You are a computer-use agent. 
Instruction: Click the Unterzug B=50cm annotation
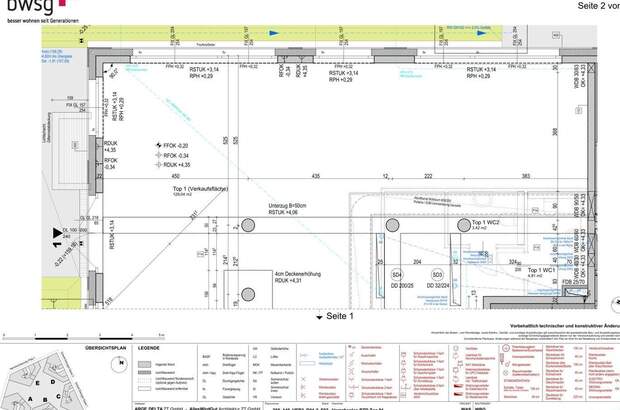287,206
